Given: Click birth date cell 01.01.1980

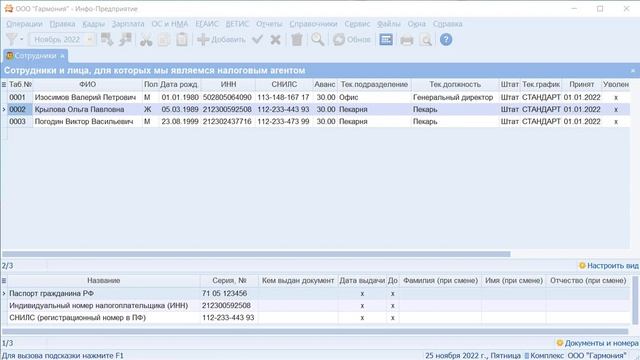Looking at the screenshot, I should click(x=180, y=98).
